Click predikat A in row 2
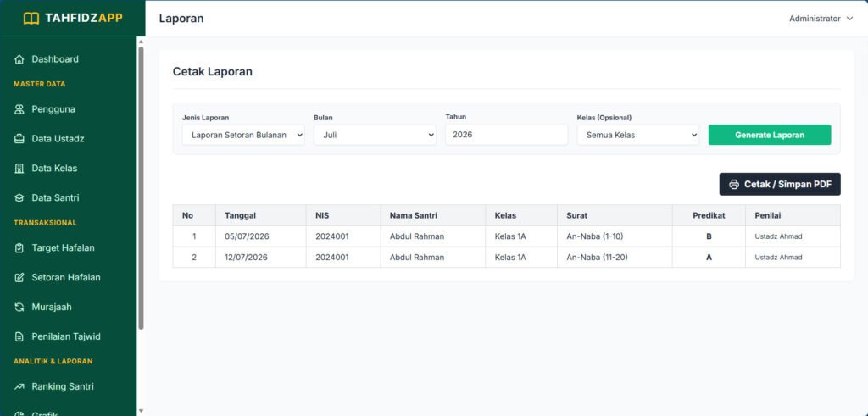The image size is (868, 416). pyautogui.click(x=709, y=258)
